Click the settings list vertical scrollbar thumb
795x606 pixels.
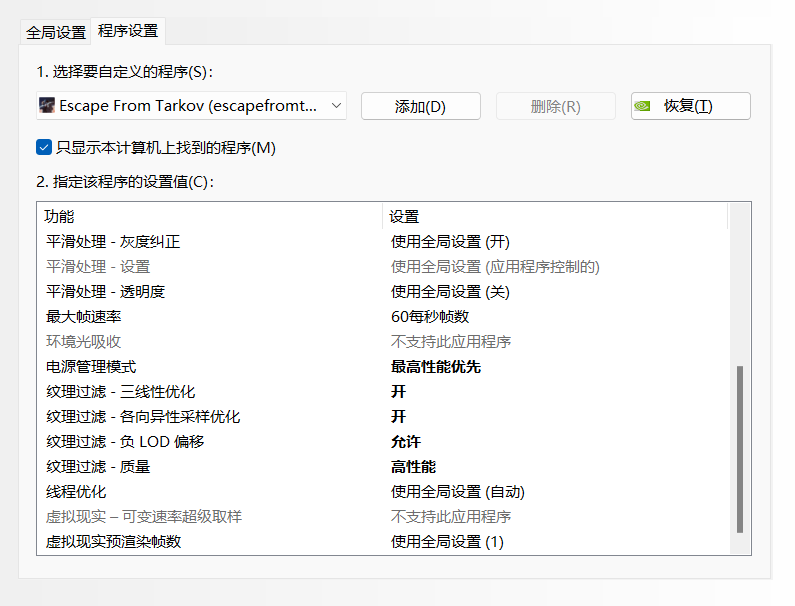click(x=740, y=449)
